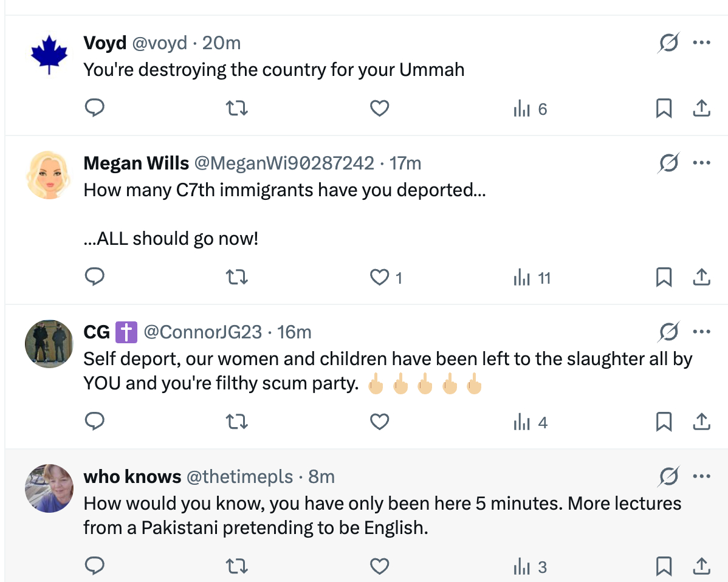This screenshot has width=728, height=582.
Task: Like Megan Wills' tweet with heart
Action: [x=380, y=278]
